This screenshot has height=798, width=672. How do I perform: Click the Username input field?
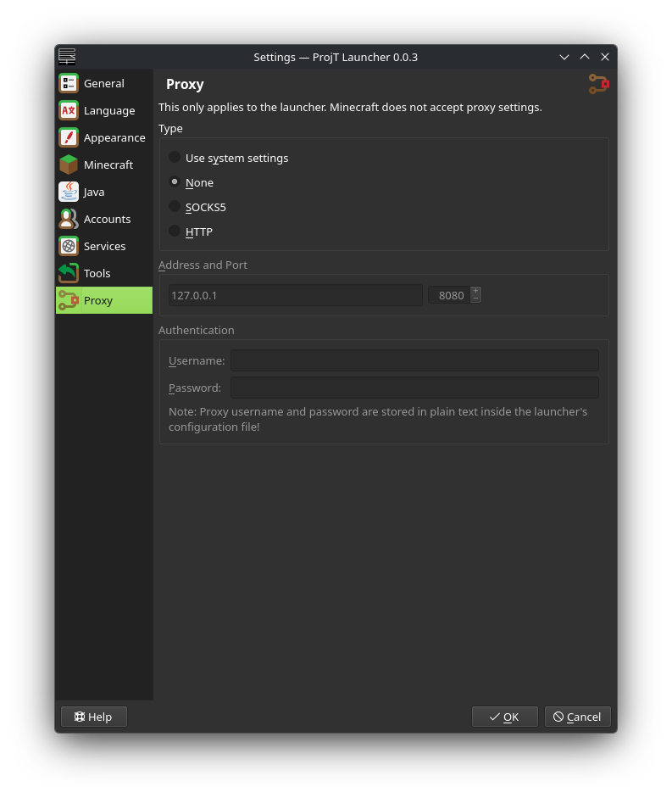(x=414, y=360)
